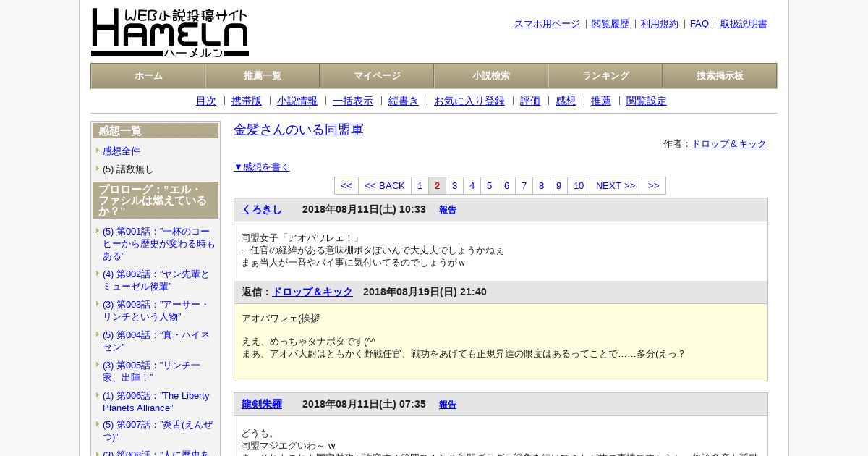This screenshot has width=868, height=456.
Task: Open マイページ navigation tab
Action: tap(377, 75)
